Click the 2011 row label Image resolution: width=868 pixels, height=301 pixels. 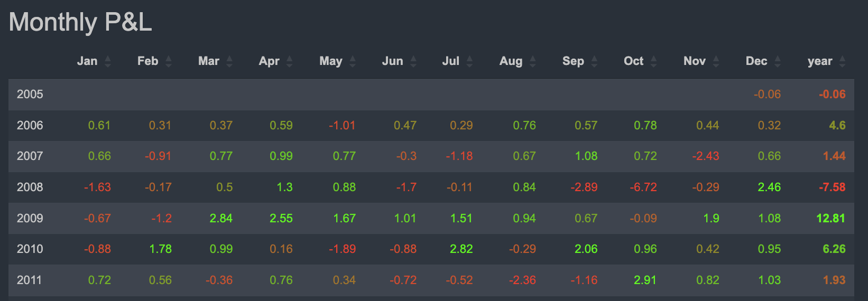click(x=29, y=280)
